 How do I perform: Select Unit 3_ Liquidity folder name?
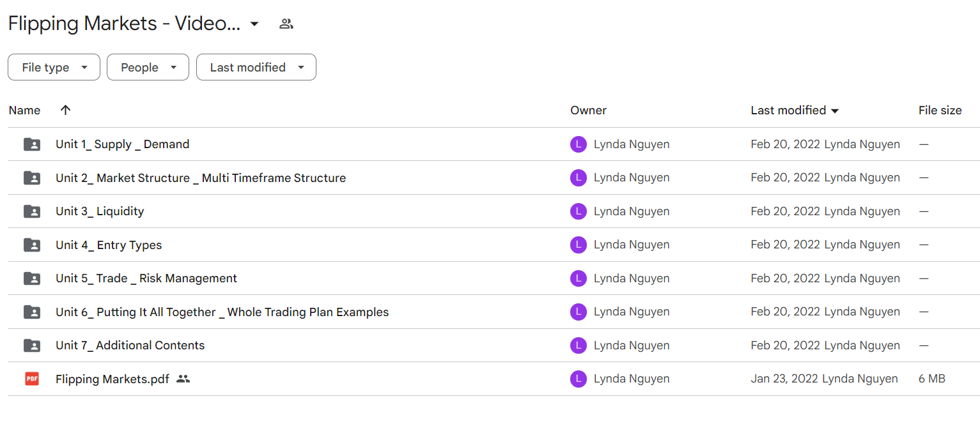(100, 211)
